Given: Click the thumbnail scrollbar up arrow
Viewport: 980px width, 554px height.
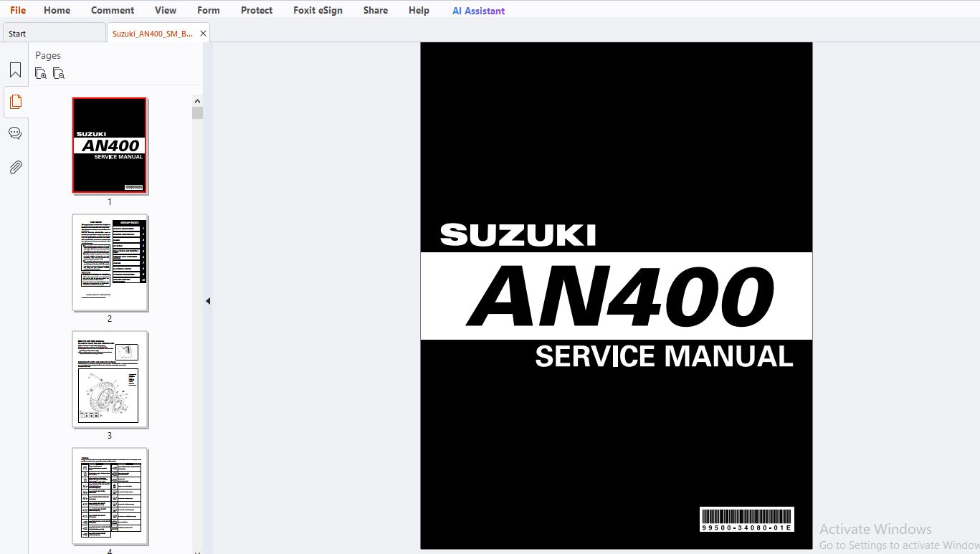Looking at the screenshot, I should tap(197, 101).
